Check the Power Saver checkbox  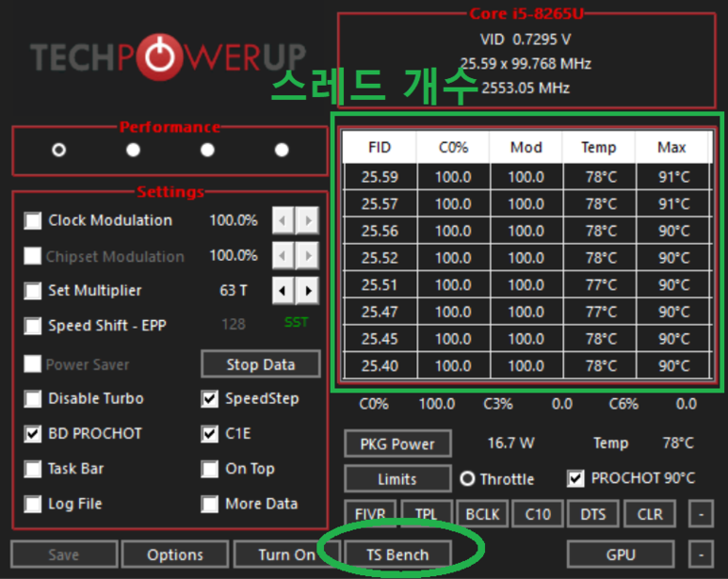[33, 363]
